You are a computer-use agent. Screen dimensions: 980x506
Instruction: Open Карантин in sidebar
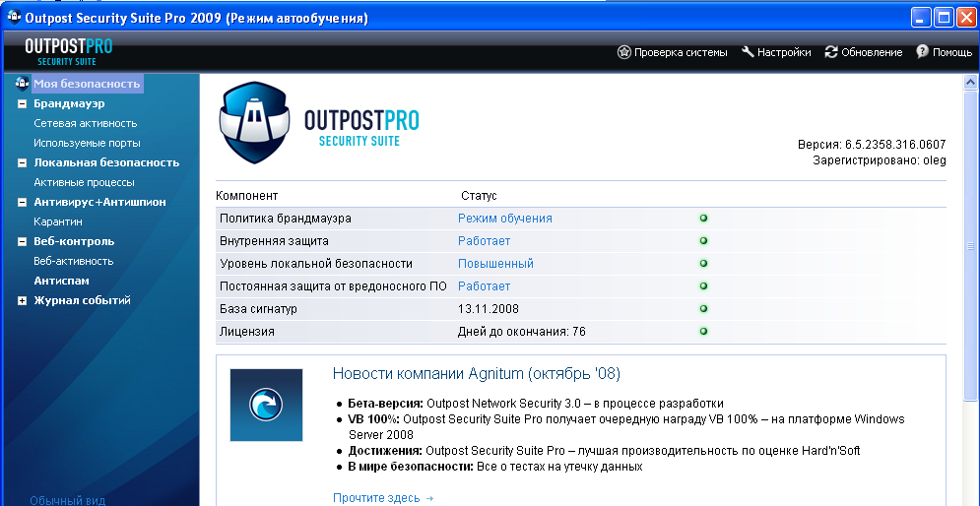[x=58, y=221]
